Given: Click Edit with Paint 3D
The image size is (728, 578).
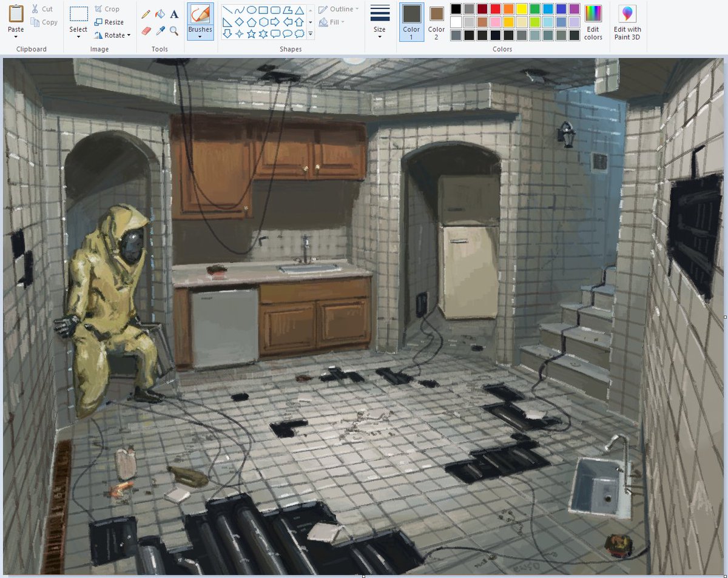Looking at the screenshot, I should [627, 22].
